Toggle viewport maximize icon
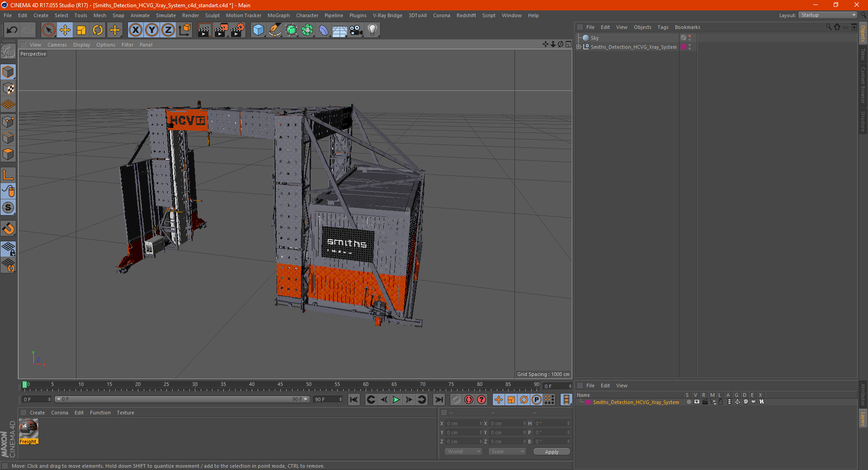 [x=568, y=44]
